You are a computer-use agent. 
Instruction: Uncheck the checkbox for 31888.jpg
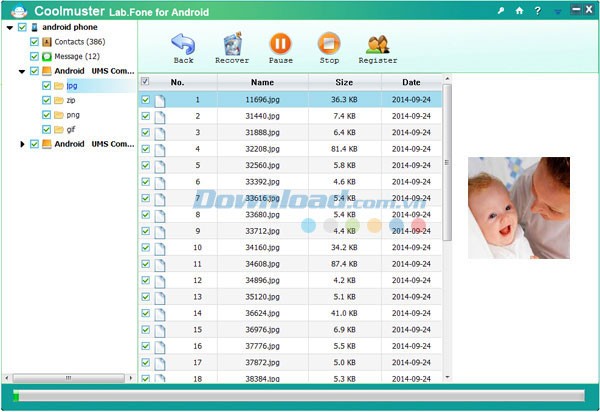click(x=145, y=132)
